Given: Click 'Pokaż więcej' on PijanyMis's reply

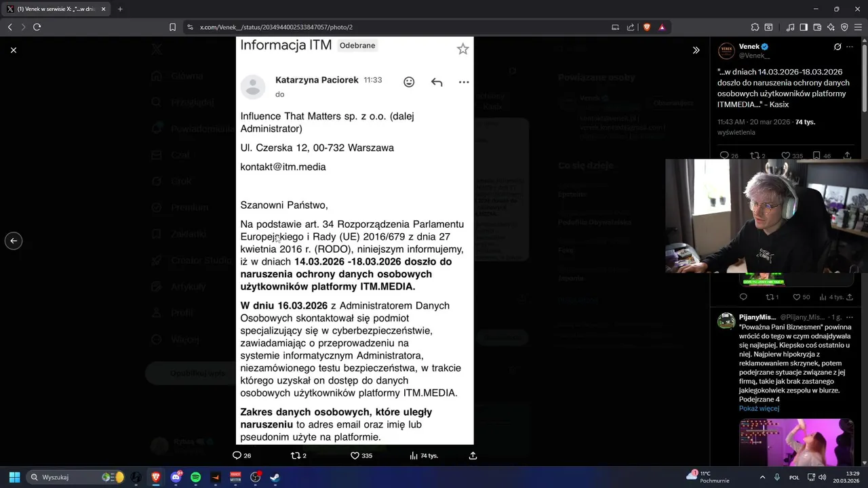Looking at the screenshot, I should click(x=759, y=409).
